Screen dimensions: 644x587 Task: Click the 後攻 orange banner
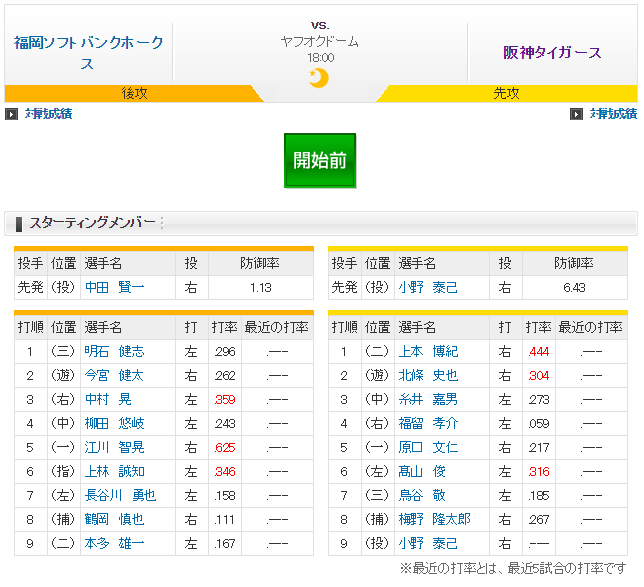pyautogui.click(x=134, y=93)
